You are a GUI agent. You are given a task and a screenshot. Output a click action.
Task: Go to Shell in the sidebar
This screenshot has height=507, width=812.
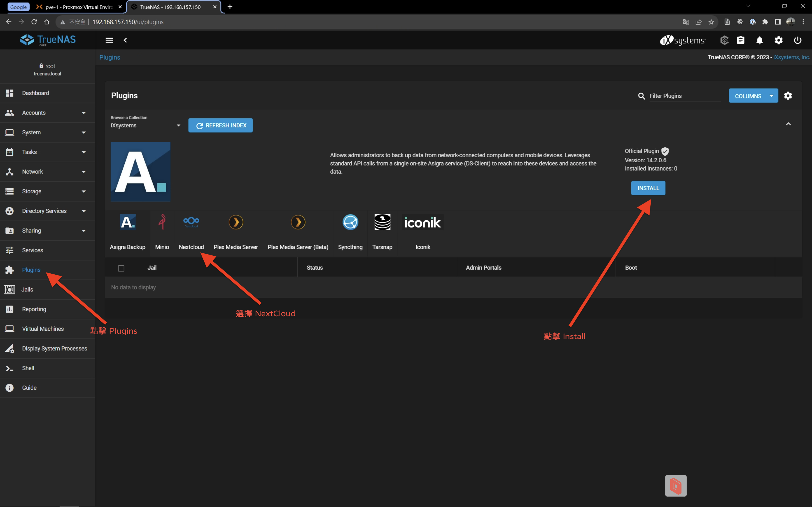pos(28,368)
